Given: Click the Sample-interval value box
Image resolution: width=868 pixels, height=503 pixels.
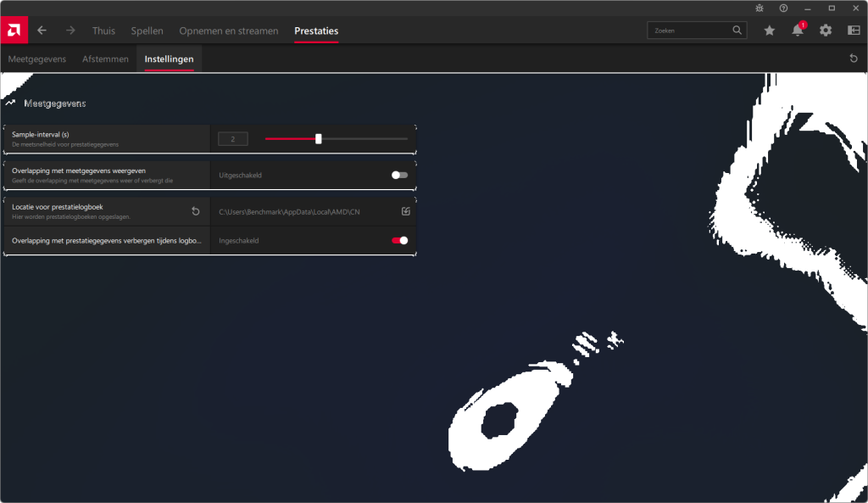Looking at the screenshot, I should [233, 139].
